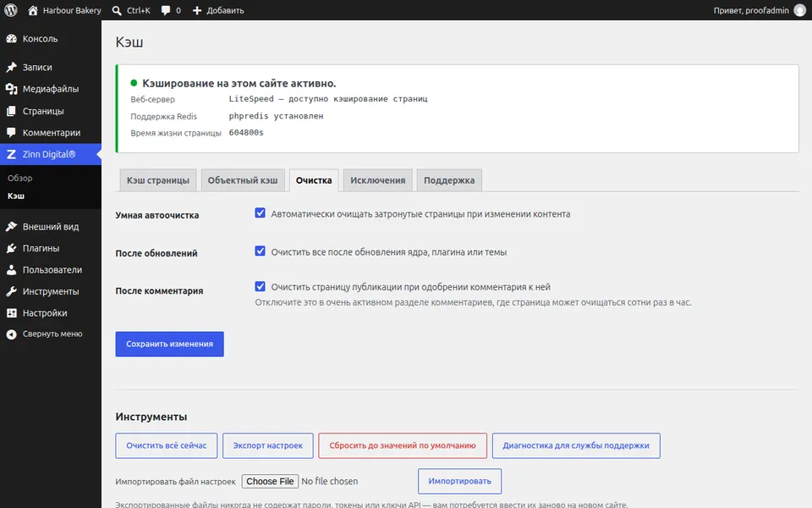Click the Choose File button
The width and height of the screenshot is (812, 508).
[x=270, y=482]
